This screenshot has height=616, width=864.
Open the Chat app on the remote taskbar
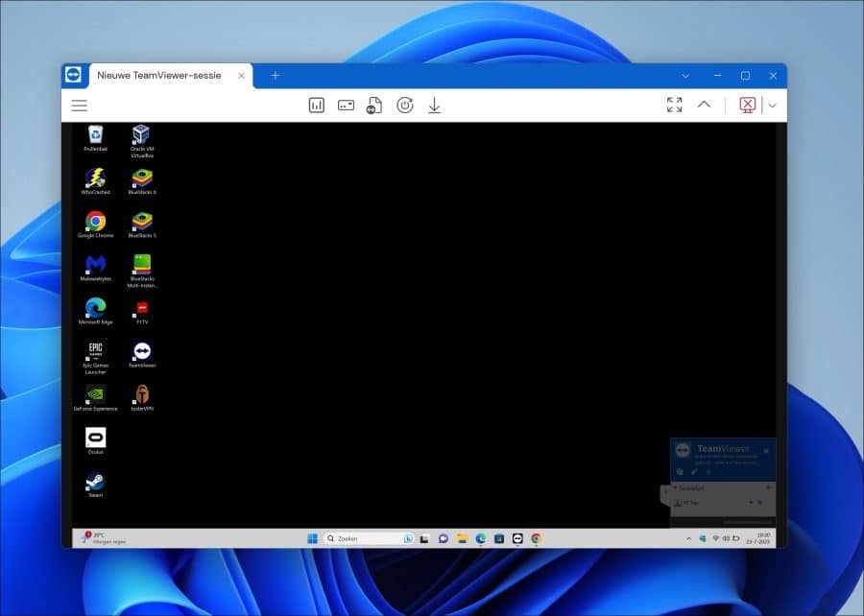tap(443, 538)
